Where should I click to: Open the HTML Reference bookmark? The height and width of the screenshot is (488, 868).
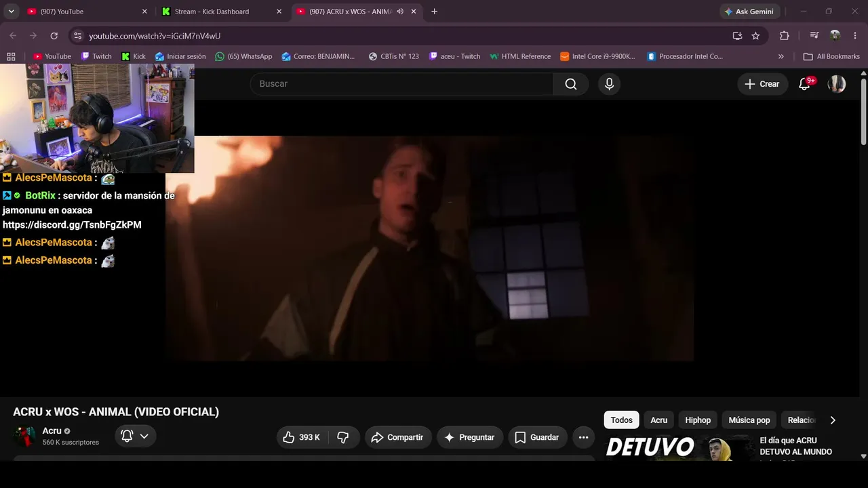[x=520, y=56]
